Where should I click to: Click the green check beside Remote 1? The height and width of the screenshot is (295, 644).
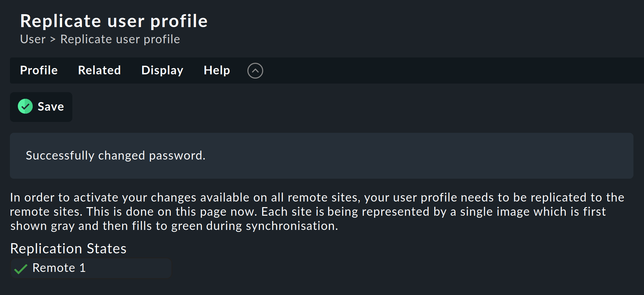(21, 268)
